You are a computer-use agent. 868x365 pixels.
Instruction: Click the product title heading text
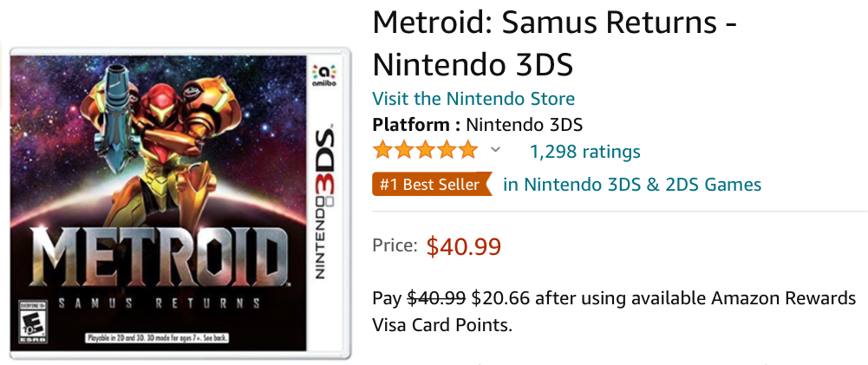tap(555, 44)
